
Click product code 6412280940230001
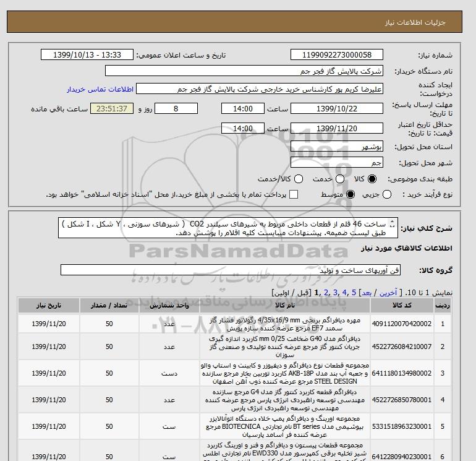pos(402,457)
